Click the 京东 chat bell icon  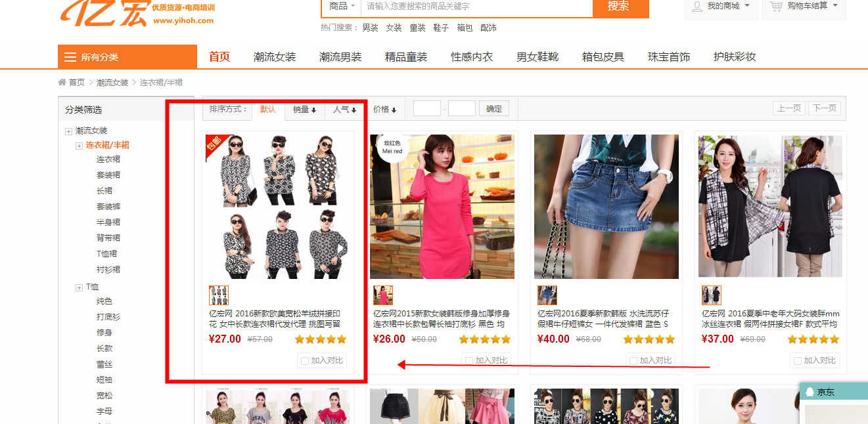809,392
